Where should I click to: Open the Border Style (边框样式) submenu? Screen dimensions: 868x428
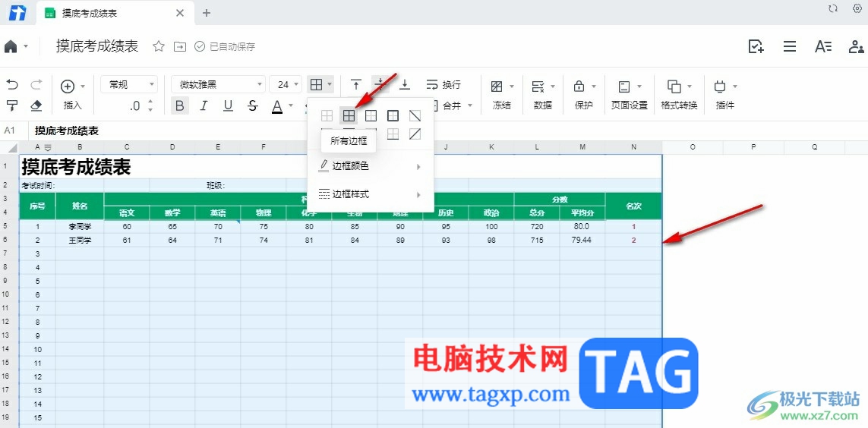click(370, 194)
